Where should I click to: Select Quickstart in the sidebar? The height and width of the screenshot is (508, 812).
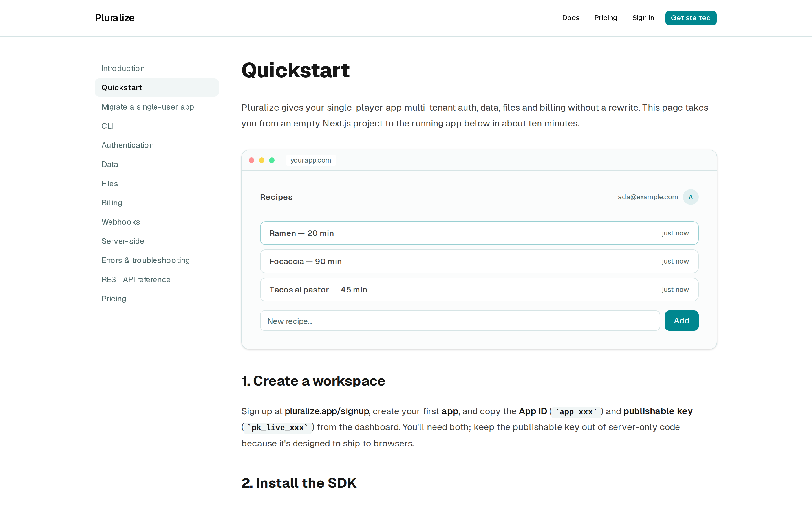coord(157,87)
